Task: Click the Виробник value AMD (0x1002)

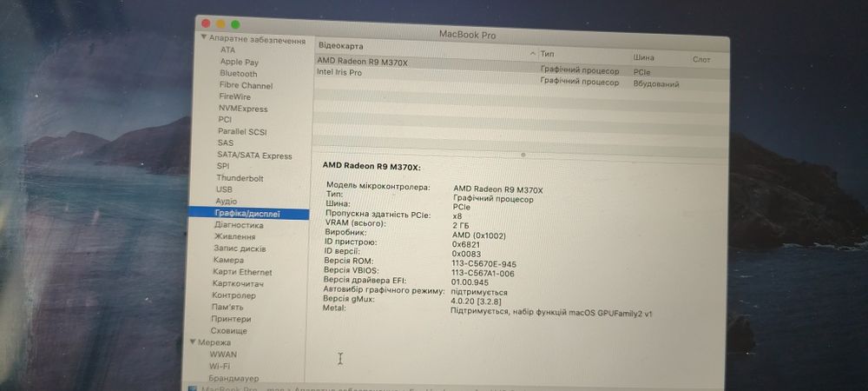Action: tap(479, 235)
